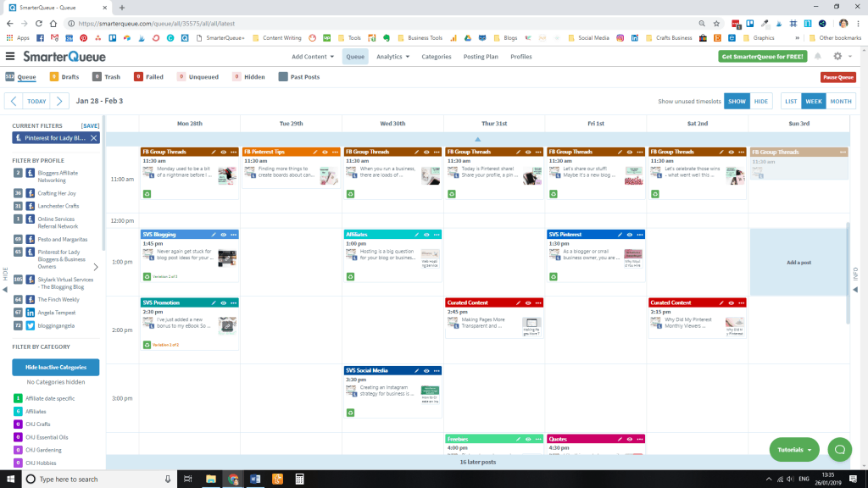Screen dimensions: 868x488
Task: Open Chrome in the Windows taskbar
Action: pyautogui.click(x=233, y=480)
